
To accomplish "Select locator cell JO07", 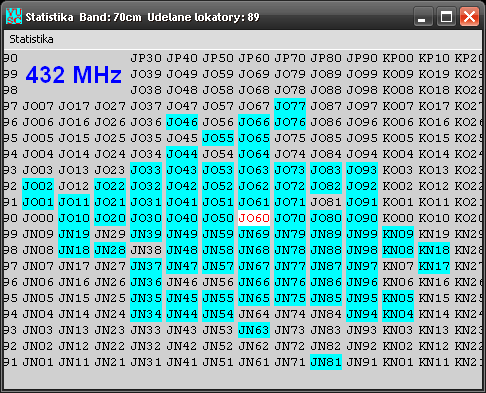I will pyautogui.click(x=38, y=106).
